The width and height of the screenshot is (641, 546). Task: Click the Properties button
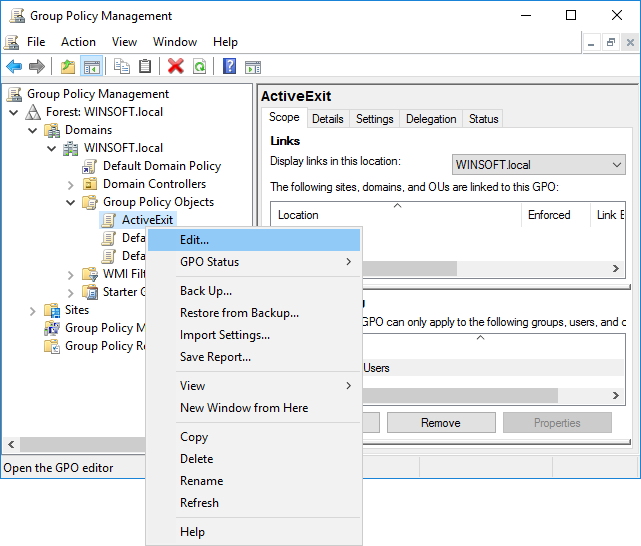click(x=557, y=423)
